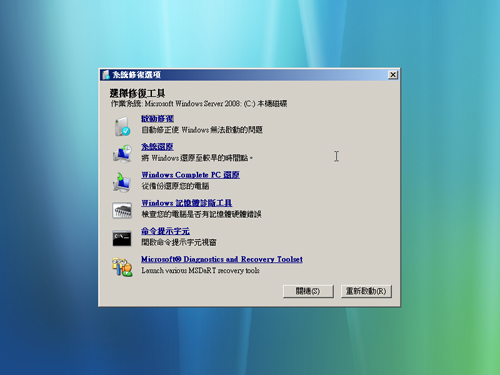The width and height of the screenshot is (500, 375).
Task: Click the 關機(S) shutdown button
Action: (x=308, y=291)
